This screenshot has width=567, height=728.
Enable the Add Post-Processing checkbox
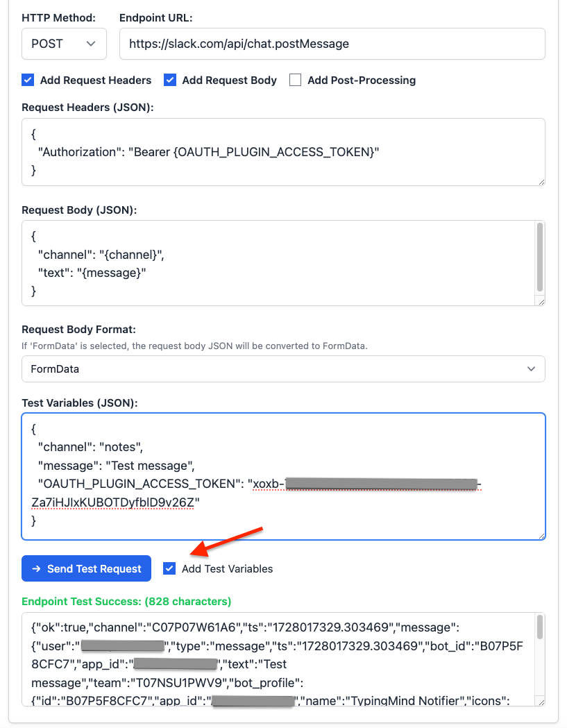click(x=296, y=80)
